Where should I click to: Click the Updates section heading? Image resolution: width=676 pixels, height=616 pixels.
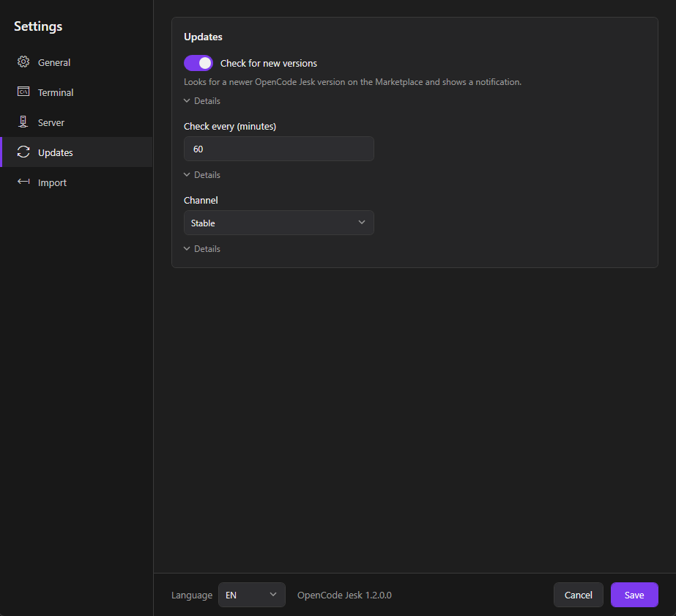(203, 37)
